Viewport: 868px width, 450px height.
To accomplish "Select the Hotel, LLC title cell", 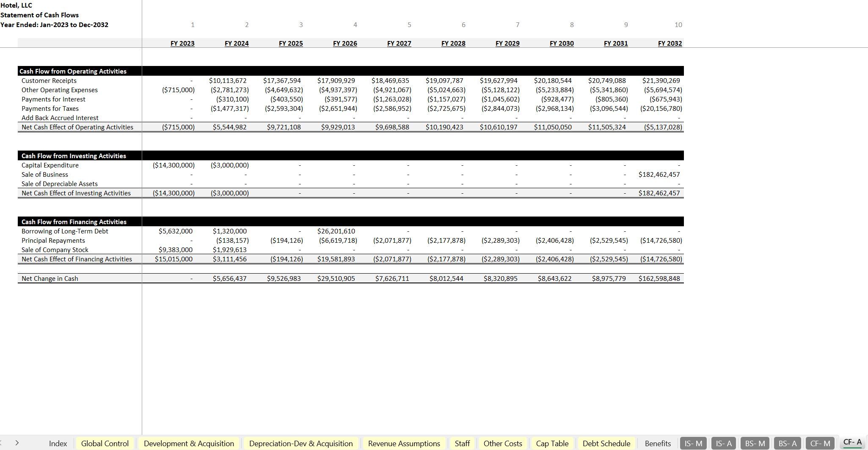I will coord(16,5).
